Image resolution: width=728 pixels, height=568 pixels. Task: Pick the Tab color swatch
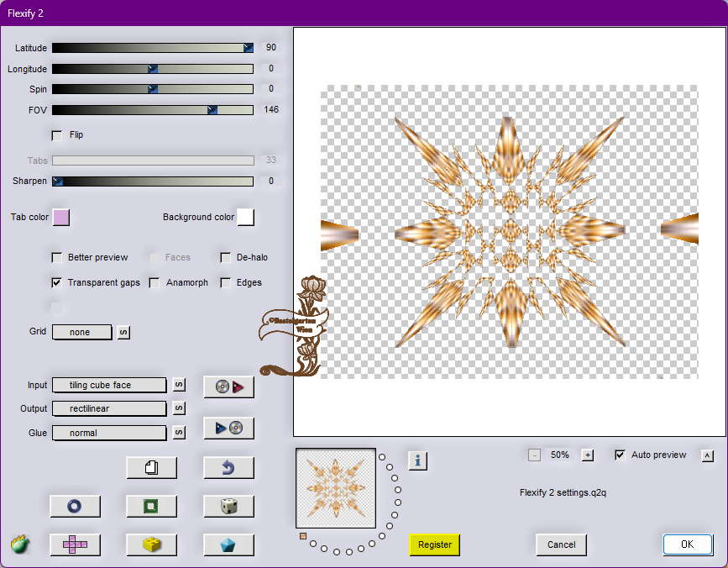(60, 218)
